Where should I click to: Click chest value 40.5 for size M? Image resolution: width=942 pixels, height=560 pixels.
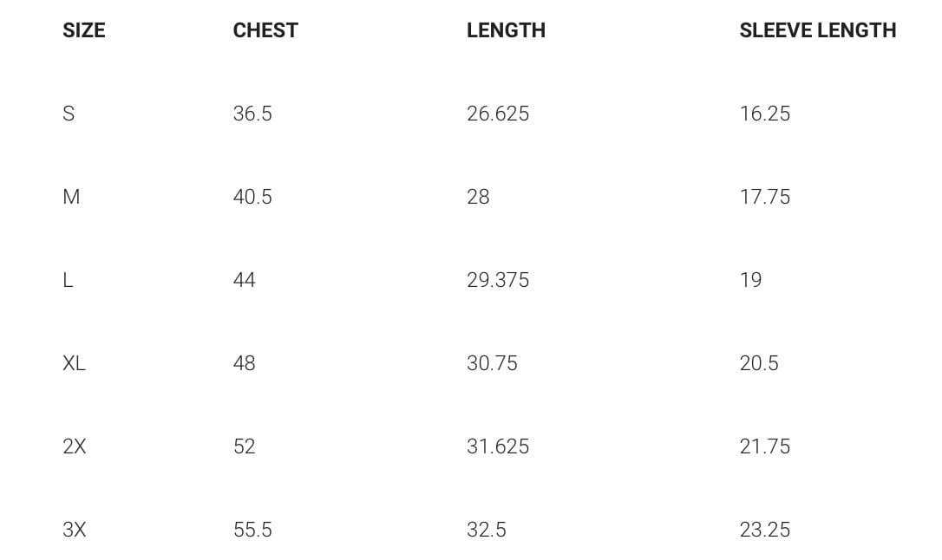click(x=252, y=197)
